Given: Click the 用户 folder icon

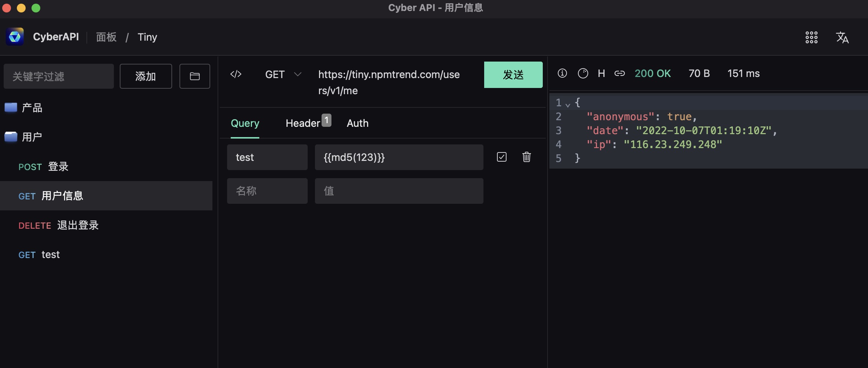Looking at the screenshot, I should pyautogui.click(x=11, y=137).
